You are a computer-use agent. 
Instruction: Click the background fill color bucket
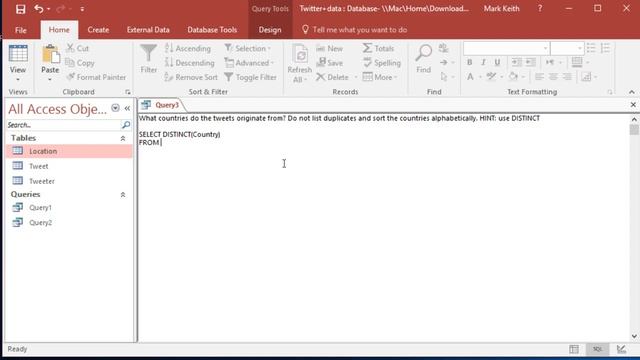pos(513,77)
